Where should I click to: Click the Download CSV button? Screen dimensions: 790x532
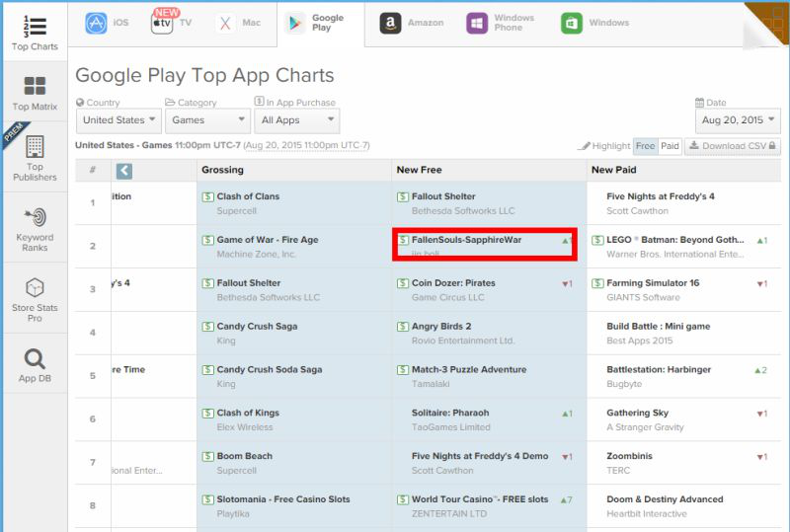[732, 146]
